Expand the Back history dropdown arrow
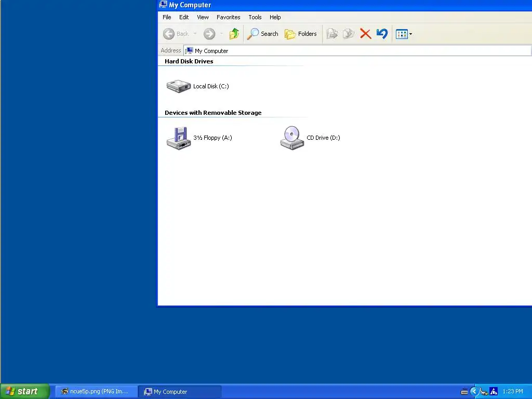Screen dimensions: 532x399 tap(195, 34)
